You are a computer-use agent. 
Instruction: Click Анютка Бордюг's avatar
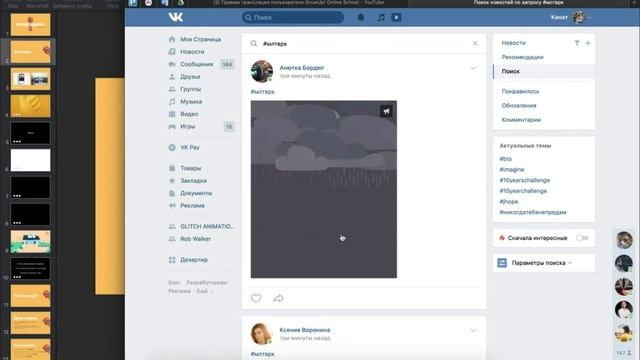[262, 71]
